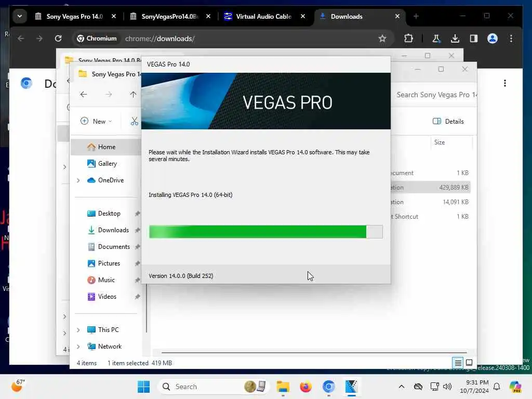This screenshot has height=399, width=532.
Task: Click the VEGAS Pro installation progress bar
Action: tap(265, 232)
